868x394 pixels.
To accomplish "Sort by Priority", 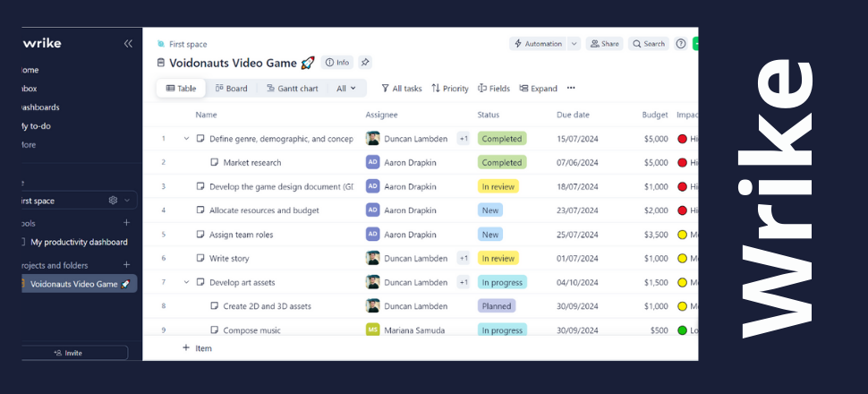I will coord(450,88).
